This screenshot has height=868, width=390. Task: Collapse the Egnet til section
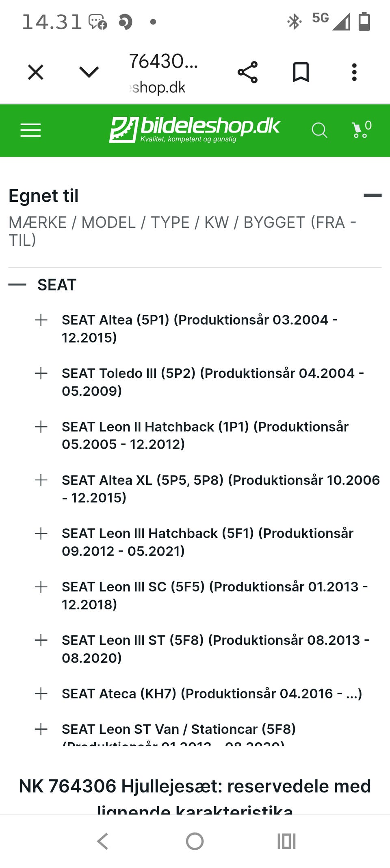[x=373, y=195]
